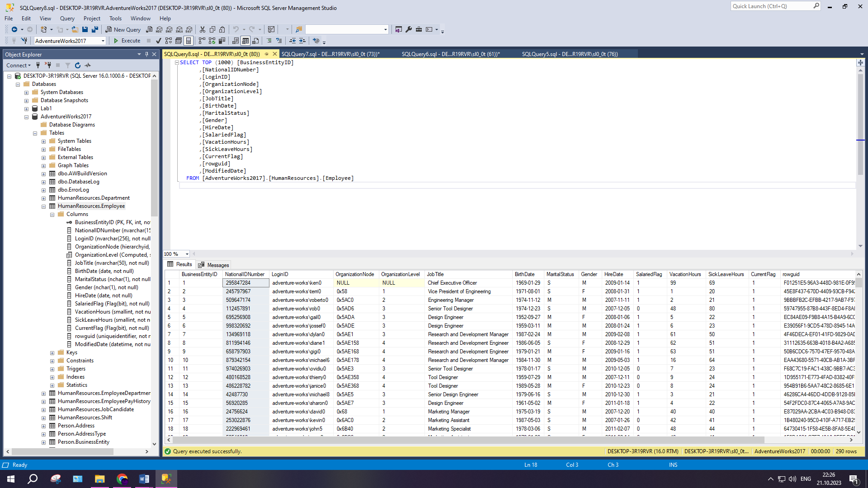Toggle pin on SQLQuery8.sql tab
Viewport: 868px width, 488px height.
coord(267,54)
